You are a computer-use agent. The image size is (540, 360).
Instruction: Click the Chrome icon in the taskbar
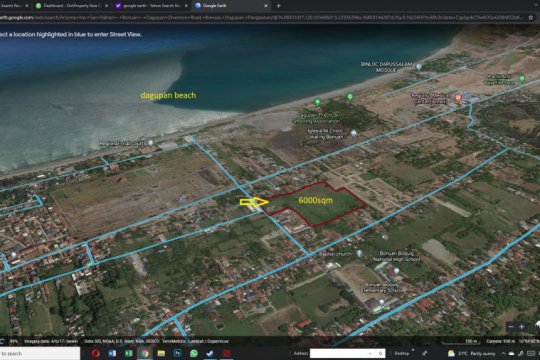coord(145,353)
